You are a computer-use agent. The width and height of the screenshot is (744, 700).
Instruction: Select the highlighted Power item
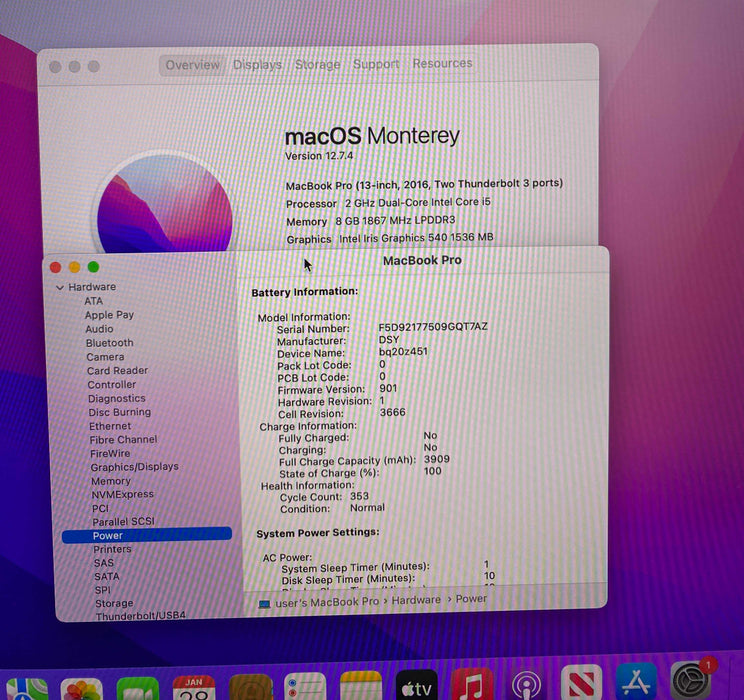pos(147,535)
